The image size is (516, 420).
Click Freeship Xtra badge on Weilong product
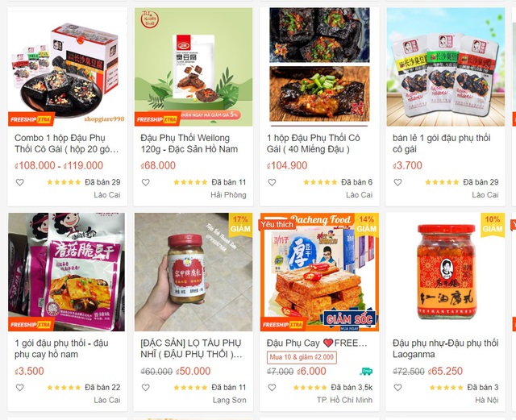pyautogui.click(x=157, y=119)
